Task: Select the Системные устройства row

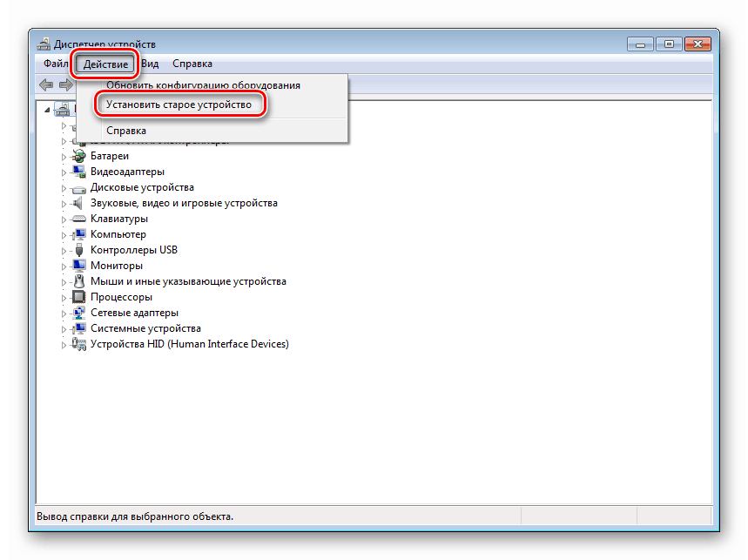Action: (145, 328)
